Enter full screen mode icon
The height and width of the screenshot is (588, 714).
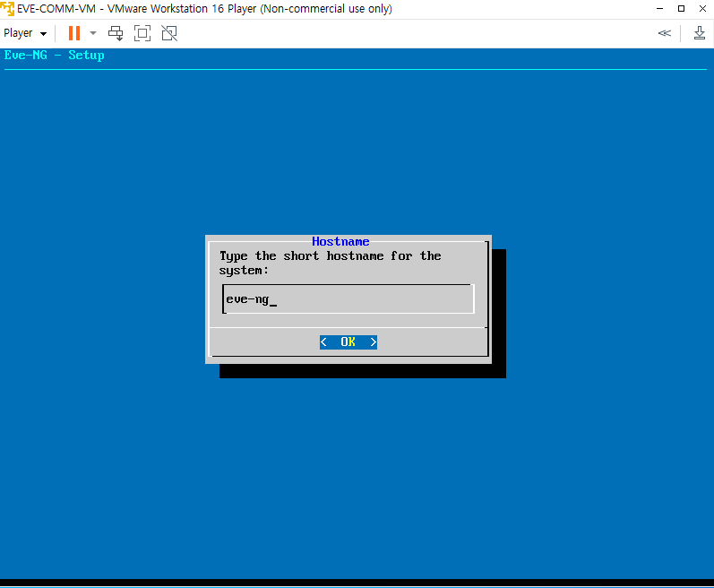(142, 33)
